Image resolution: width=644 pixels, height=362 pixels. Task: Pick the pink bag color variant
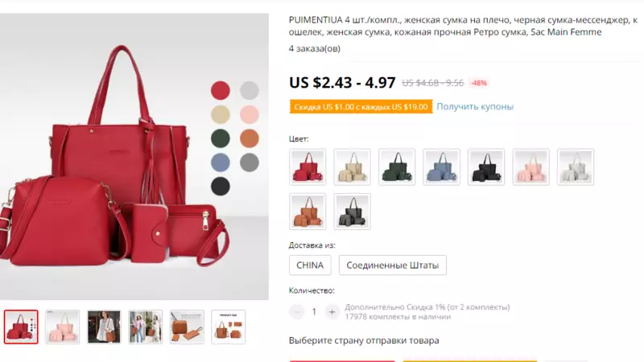(x=531, y=167)
